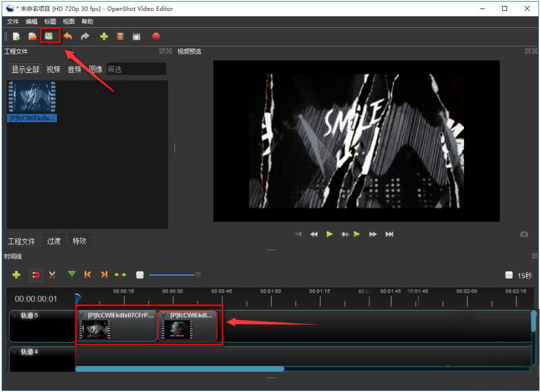Select the 显示全部 filter button
Screen dimensions: 540x392
tap(26, 69)
